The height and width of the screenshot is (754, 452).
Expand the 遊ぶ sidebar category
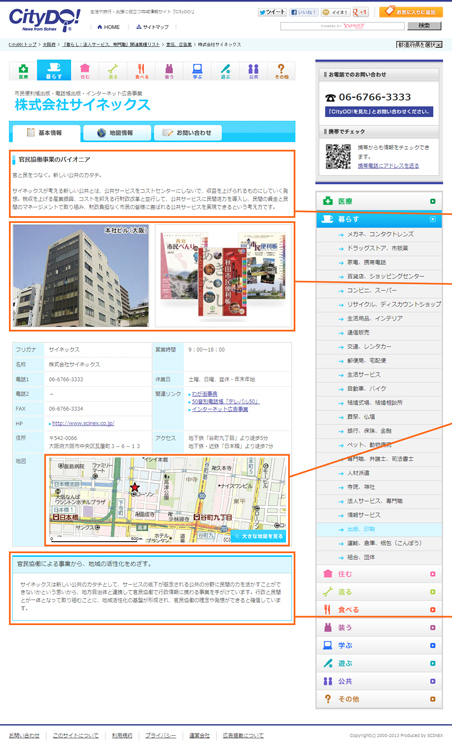(379, 663)
